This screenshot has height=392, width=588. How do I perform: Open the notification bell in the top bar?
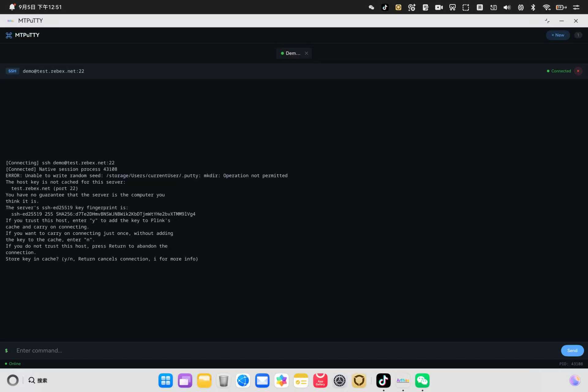[12, 7]
